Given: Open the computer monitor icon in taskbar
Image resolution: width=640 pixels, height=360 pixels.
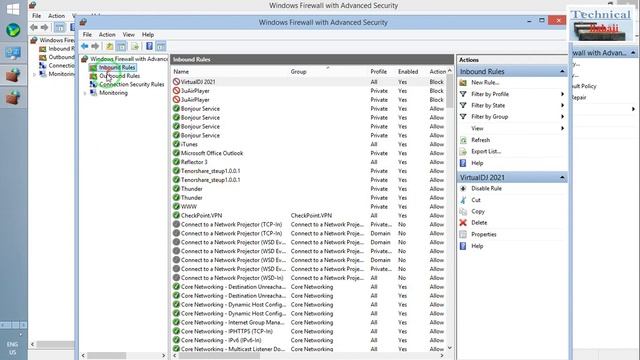Looking at the screenshot, I should 13,53.
